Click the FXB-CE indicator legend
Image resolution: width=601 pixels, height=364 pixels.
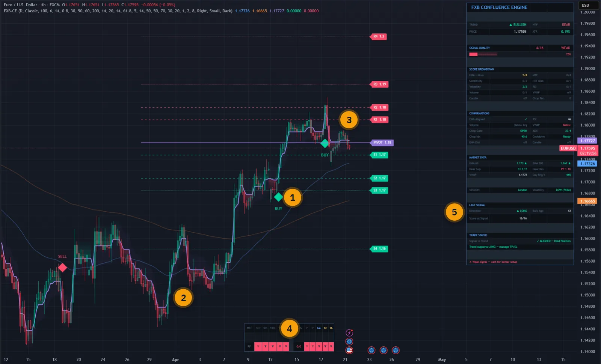click(118, 11)
